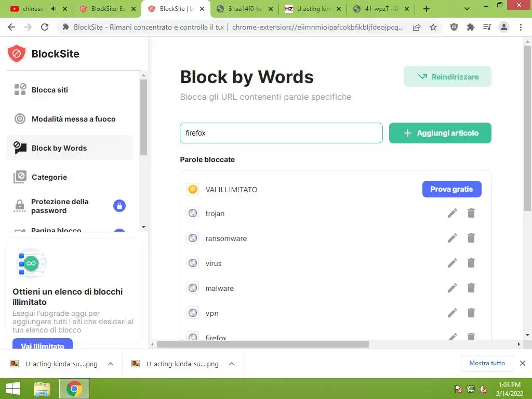Open a new browser tab
Screen dimensions: 532x399
point(427,9)
